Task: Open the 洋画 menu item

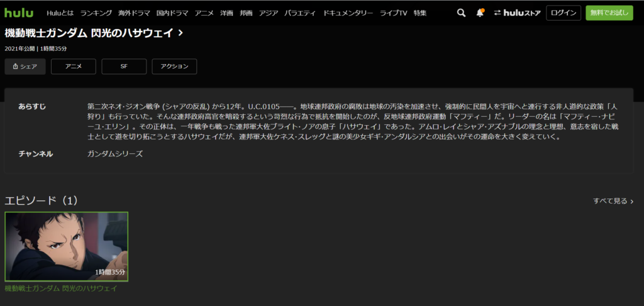Action: pos(226,13)
